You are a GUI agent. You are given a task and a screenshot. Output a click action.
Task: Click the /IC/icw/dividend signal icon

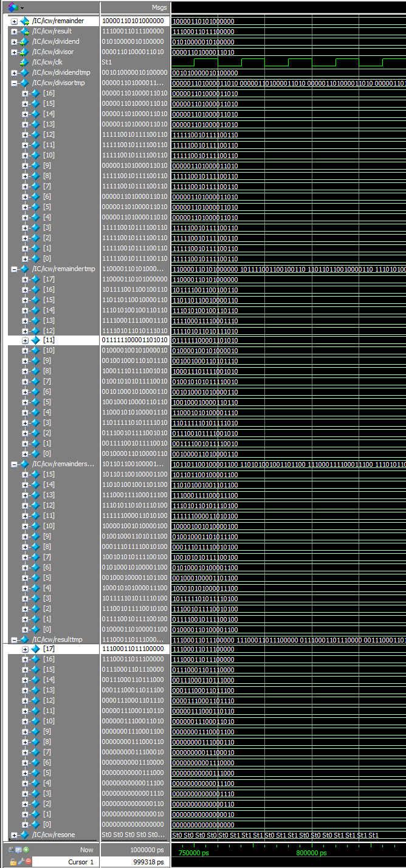click(25, 41)
